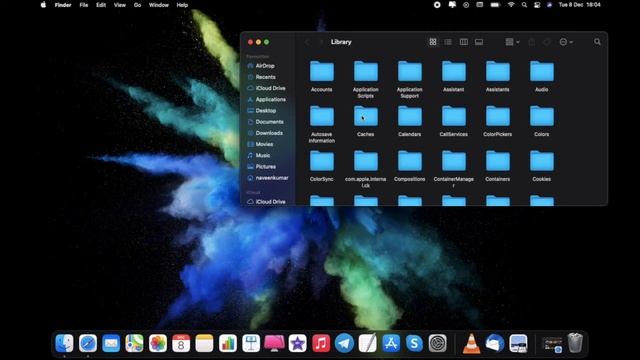Switch Finder to list view
The height and width of the screenshot is (360, 640).
click(x=448, y=42)
